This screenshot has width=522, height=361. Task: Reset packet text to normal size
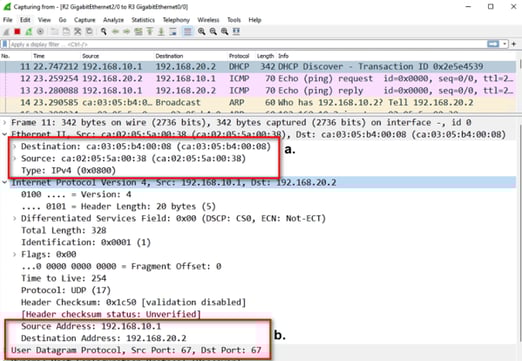(x=225, y=32)
